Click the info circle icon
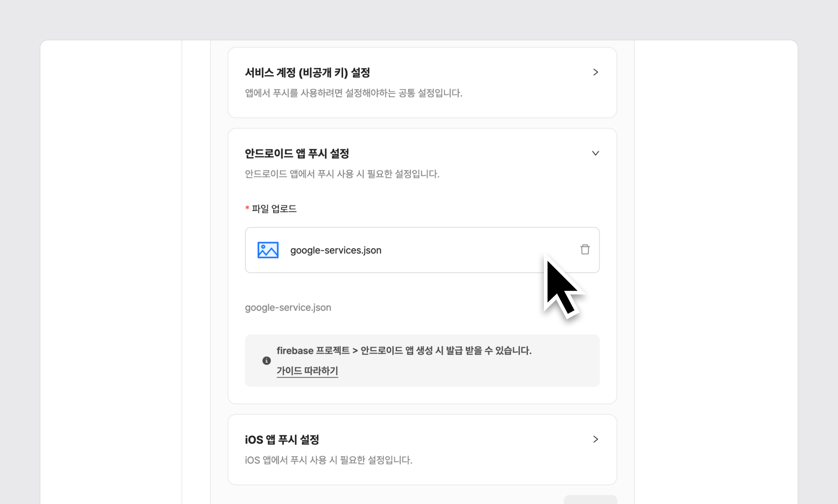838x504 pixels. (266, 361)
